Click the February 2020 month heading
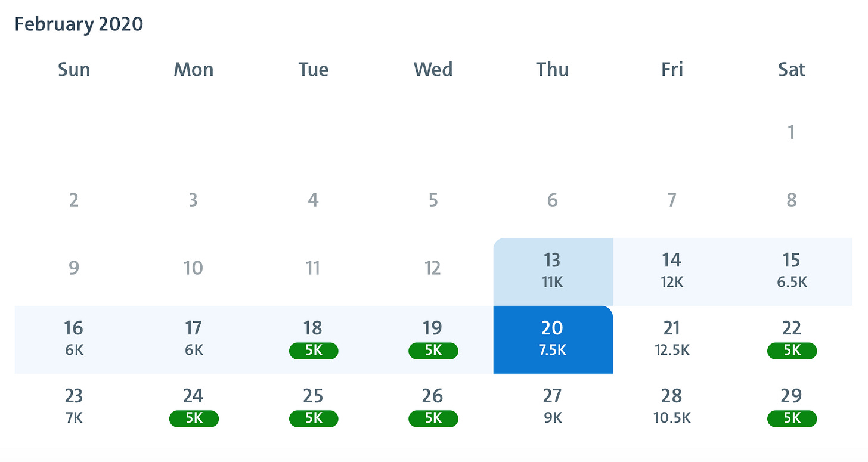 tap(79, 24)
